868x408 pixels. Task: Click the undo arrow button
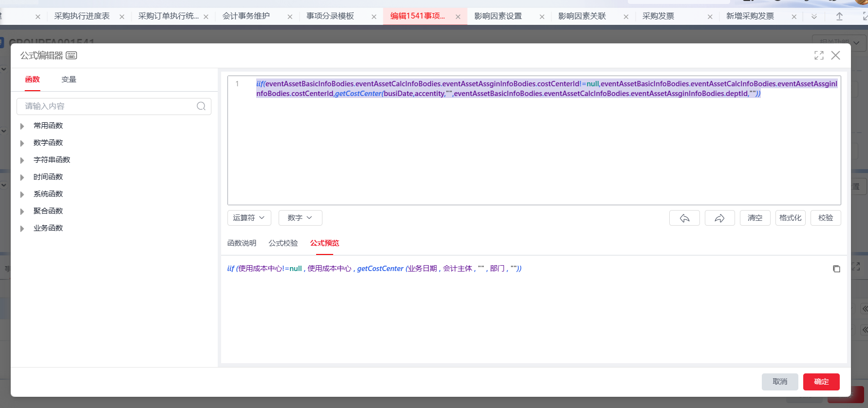point(684,218)
